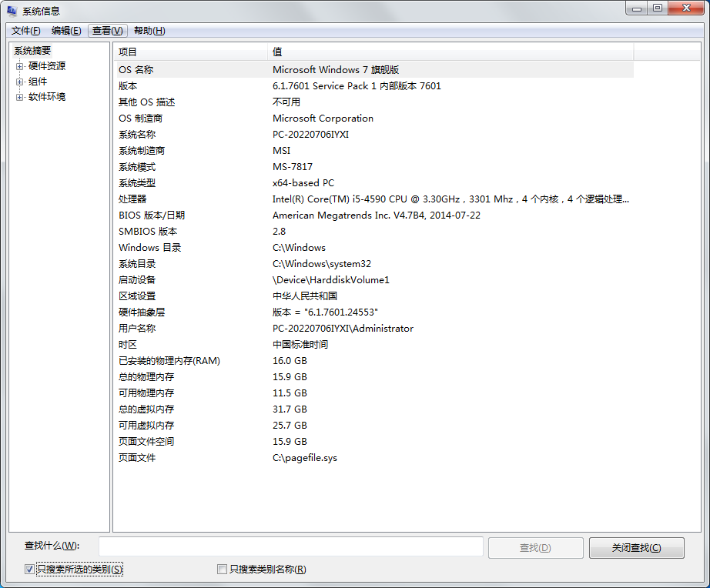The height and width of the screenshot is (588, 710).
Task: Expand the 软件环境 tree node
Action: tap(18, 96)
